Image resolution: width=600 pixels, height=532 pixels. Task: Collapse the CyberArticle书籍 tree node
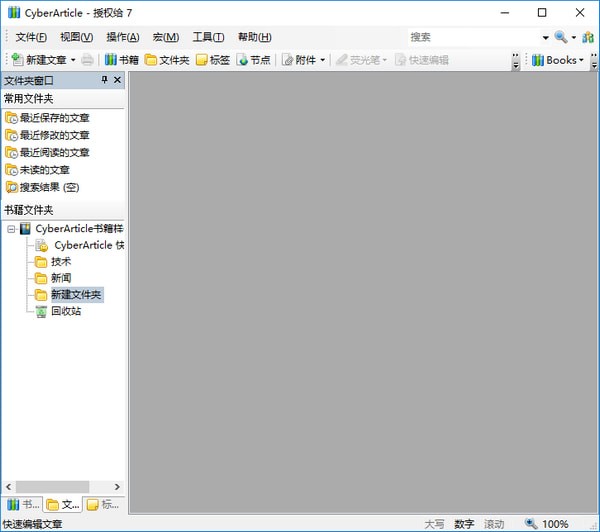tap(11, 228)
